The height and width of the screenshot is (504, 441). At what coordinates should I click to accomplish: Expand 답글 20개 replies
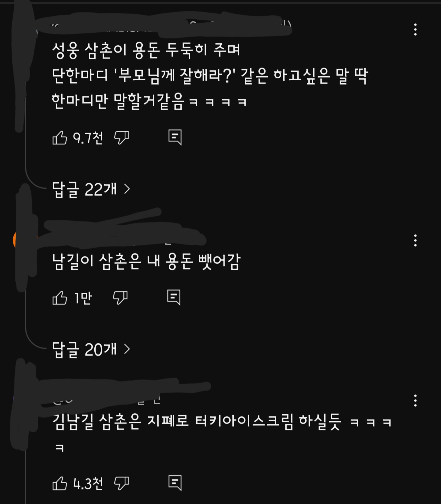click(x=91, y=349)
